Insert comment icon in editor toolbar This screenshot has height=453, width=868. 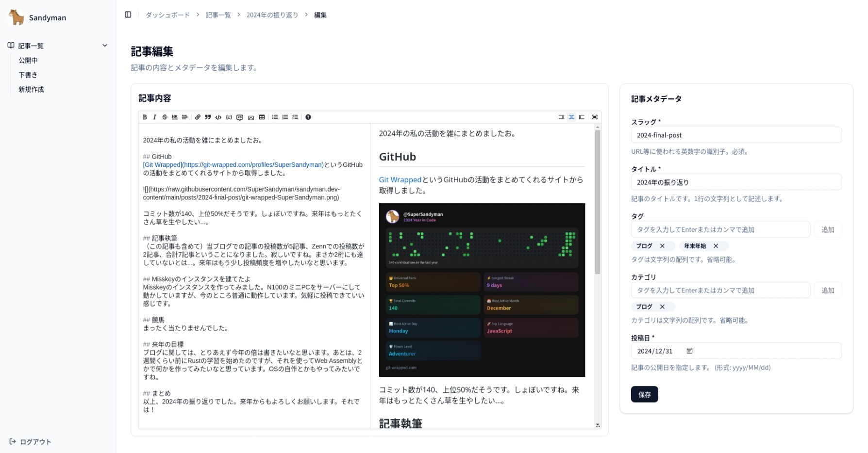pos(240,117)
